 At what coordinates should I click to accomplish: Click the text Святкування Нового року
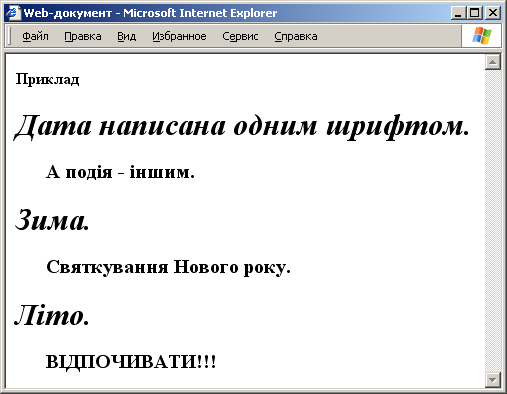coord(168,267)
